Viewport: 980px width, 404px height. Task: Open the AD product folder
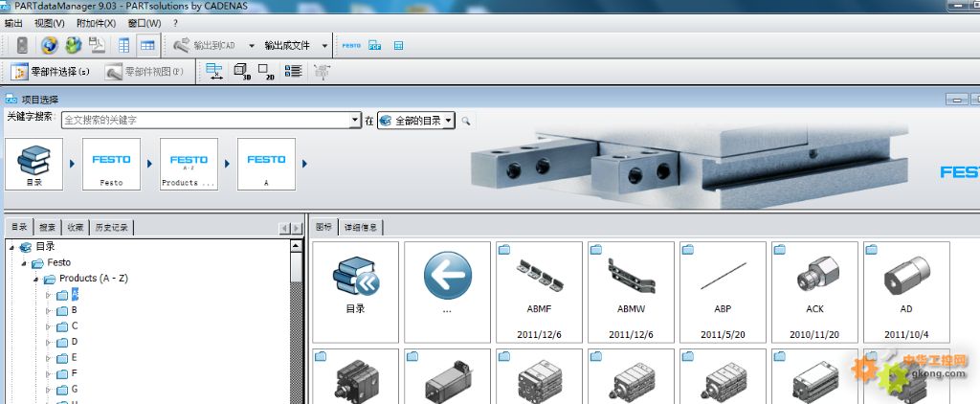907,292
